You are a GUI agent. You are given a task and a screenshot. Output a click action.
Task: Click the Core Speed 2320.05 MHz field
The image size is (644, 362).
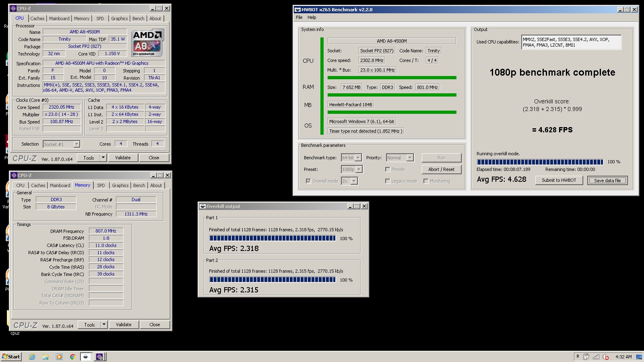pyautogui.click(x=62, y=107)
